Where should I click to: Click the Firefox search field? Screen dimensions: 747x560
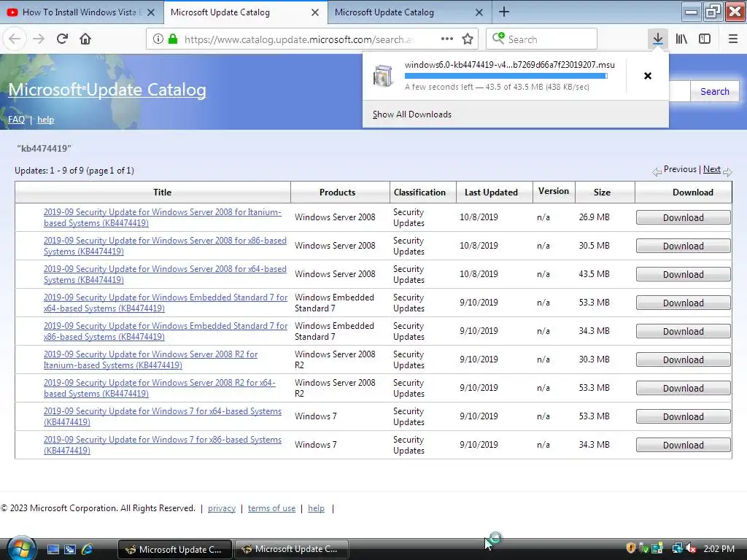(x=542, y=39)
